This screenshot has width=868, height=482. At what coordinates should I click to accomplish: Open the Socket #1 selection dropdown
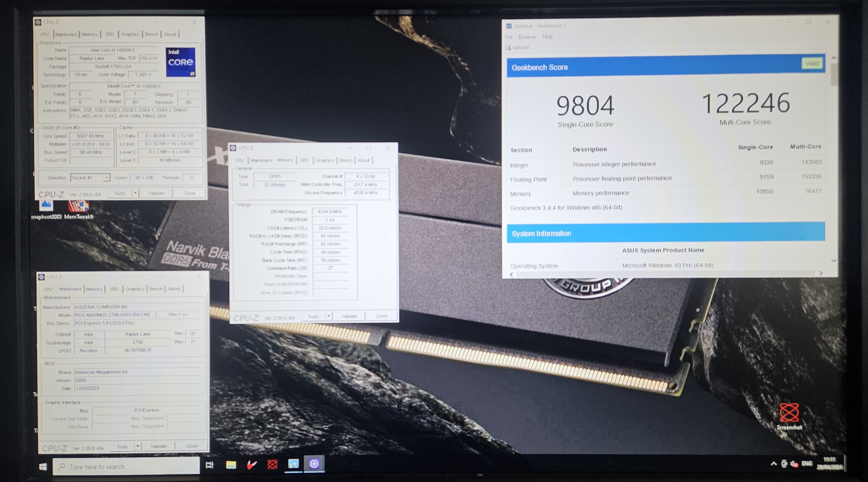(x=90, y=178)
